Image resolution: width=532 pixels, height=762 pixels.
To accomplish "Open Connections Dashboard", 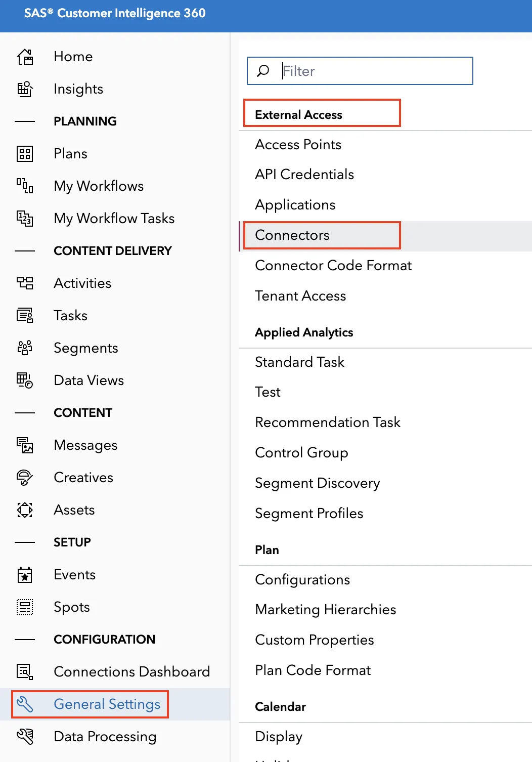I will (x=132, y=672).
